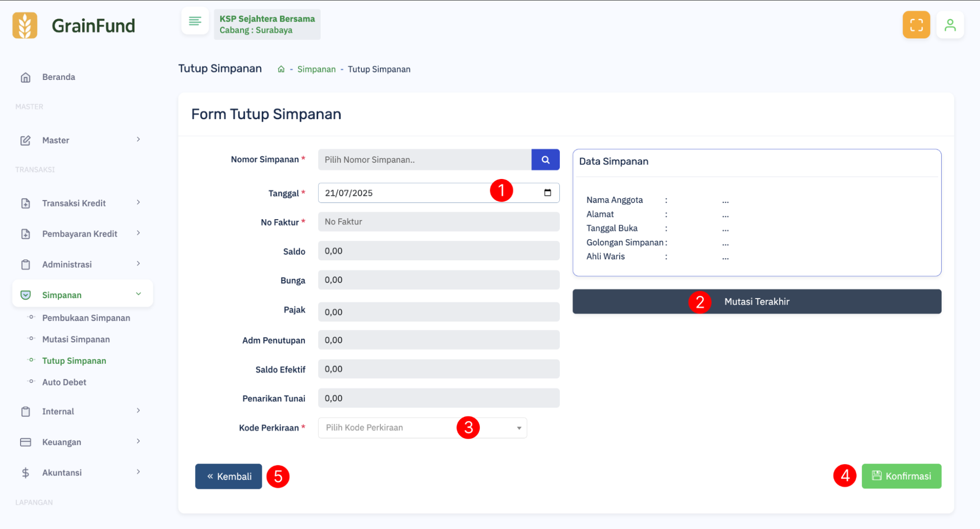Image resolution: width=980 pixels, height=529 pixels.
Task: Click the Tutup Simpanan breadcrumb text
Action: click(x=379, y=69)
